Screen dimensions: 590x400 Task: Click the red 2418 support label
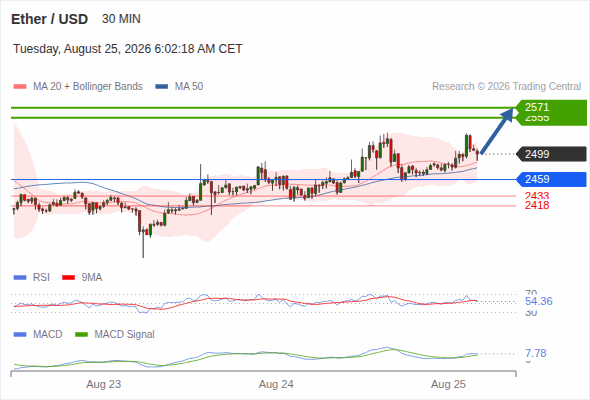(537, 205)
